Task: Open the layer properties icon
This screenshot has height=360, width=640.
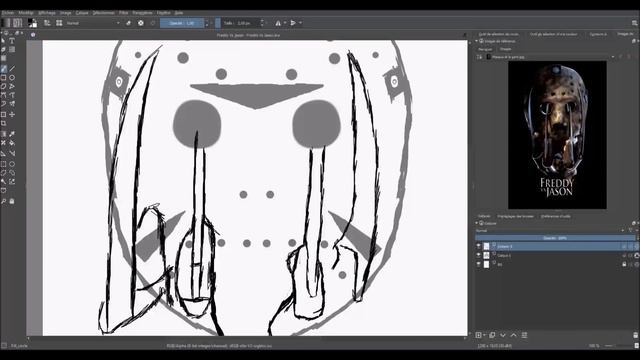Action: tap(524, 335)
